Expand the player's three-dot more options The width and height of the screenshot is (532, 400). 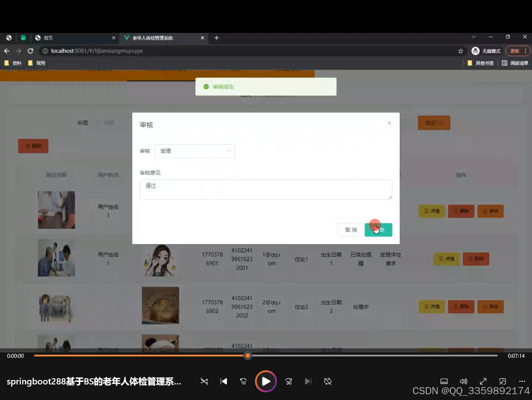coord(522,381)
